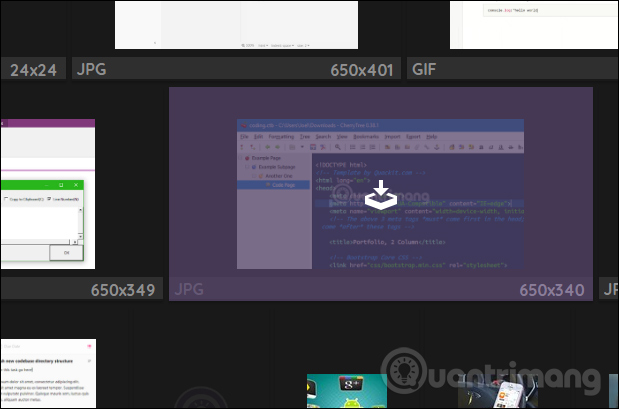The image size is (619, 409).
Task: Click the download icon on highlighted CherryTree image
Action: tap(381, 195)
